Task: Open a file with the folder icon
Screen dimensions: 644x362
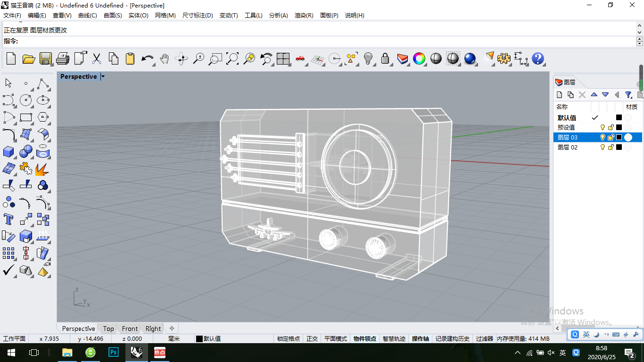Action: pos(29,58)
